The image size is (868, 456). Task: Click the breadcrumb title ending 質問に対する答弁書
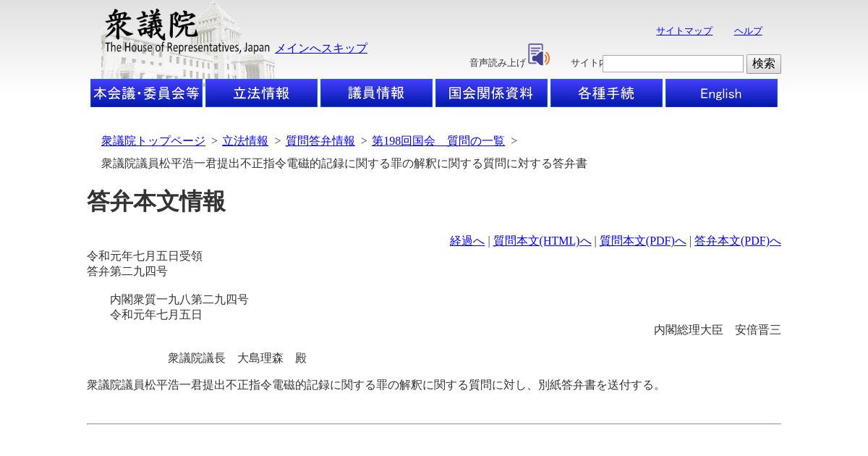click(344, 164)
